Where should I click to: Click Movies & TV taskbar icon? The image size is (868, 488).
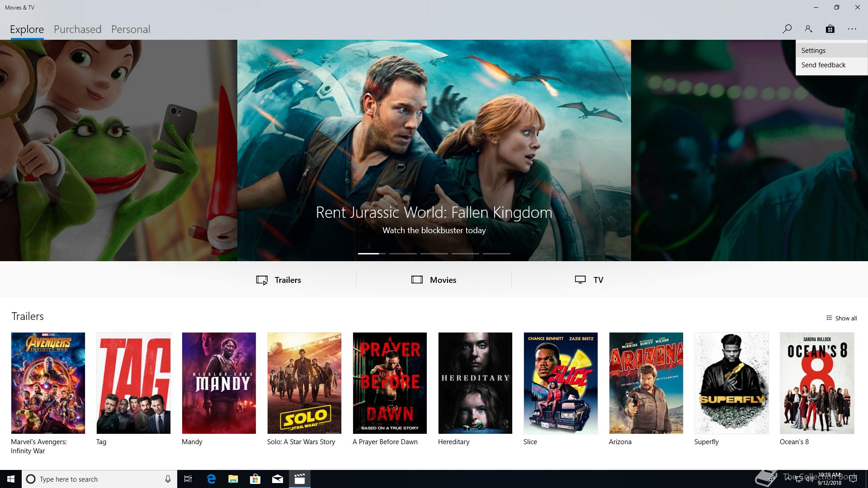click(x=300, y=479)
